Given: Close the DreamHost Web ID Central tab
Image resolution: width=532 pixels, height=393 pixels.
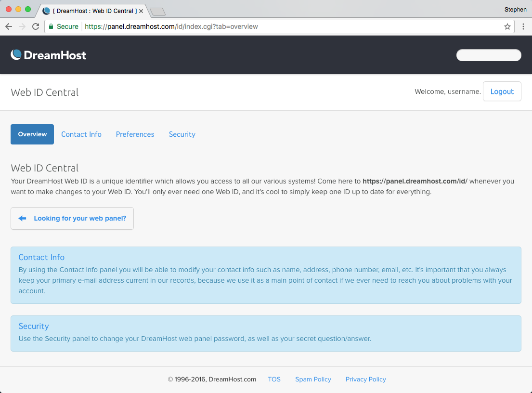Looking at the screenshot, I should click(x=141, y=11).
